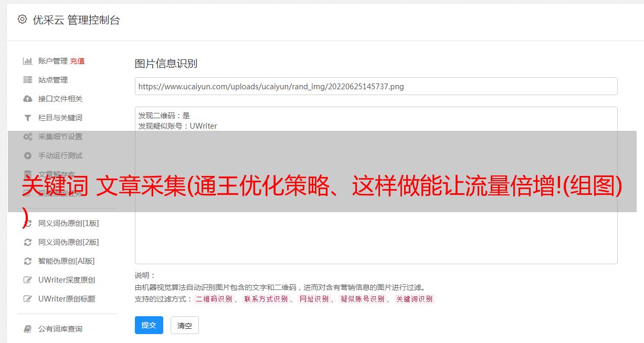Click the bar chart icon for 账户管理
The width and height of the screenshot is (644, 343).
pyautogui.click(x=28, y=61)
